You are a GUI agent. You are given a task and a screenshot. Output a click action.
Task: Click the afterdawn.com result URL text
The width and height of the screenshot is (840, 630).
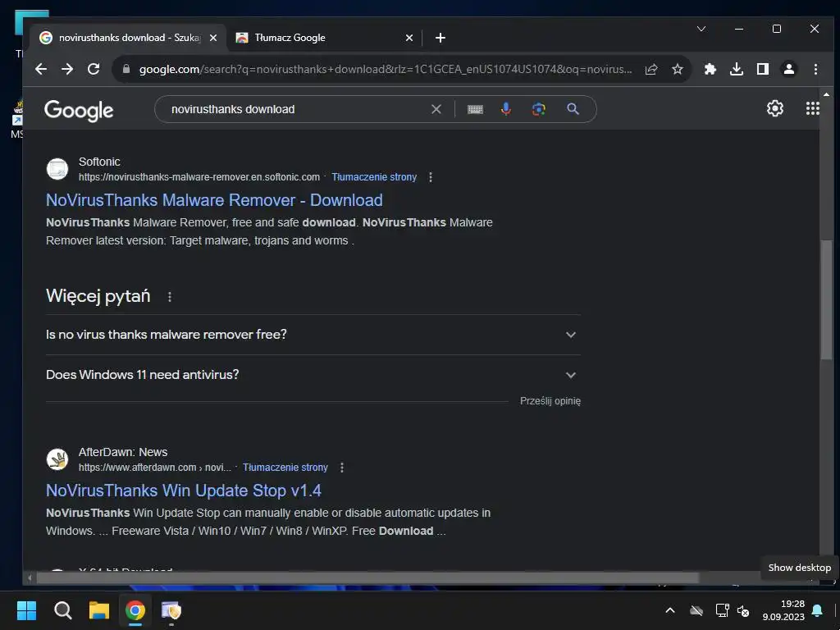tap(155, 468)
